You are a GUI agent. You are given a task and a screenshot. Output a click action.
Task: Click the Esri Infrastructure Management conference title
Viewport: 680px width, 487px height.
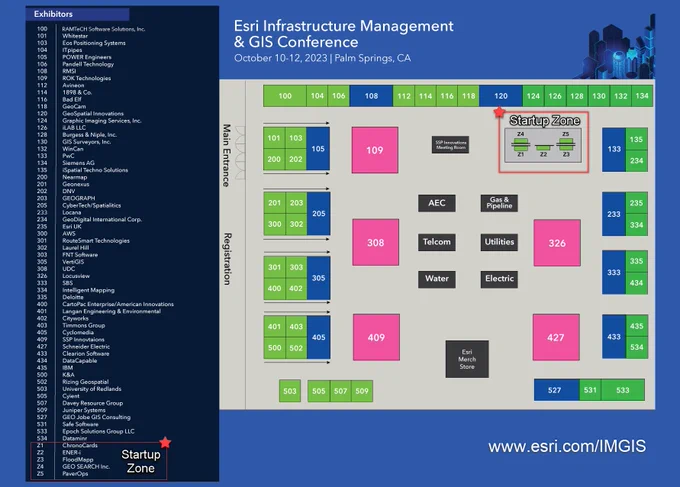coord(343,33)
